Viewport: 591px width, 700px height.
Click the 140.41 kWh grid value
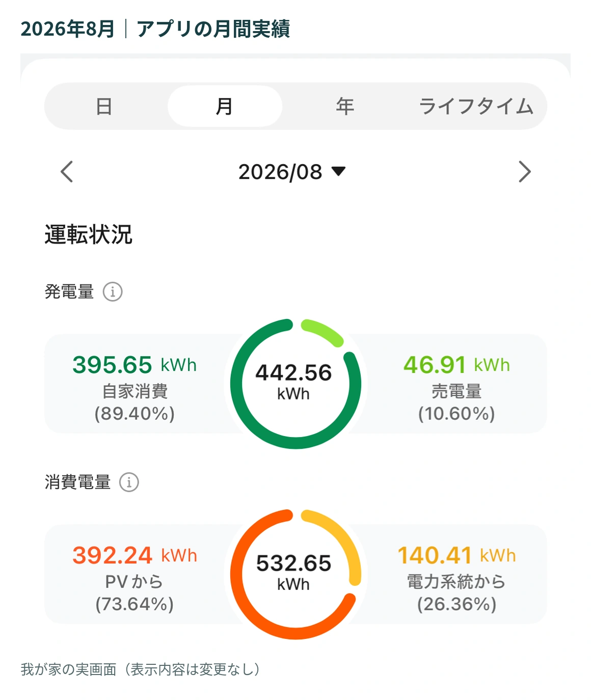pyautogui.click(x=456, y=555)
